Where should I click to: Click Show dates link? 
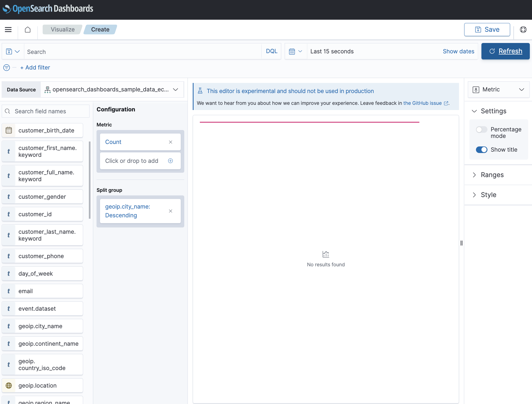pos(458,51)
